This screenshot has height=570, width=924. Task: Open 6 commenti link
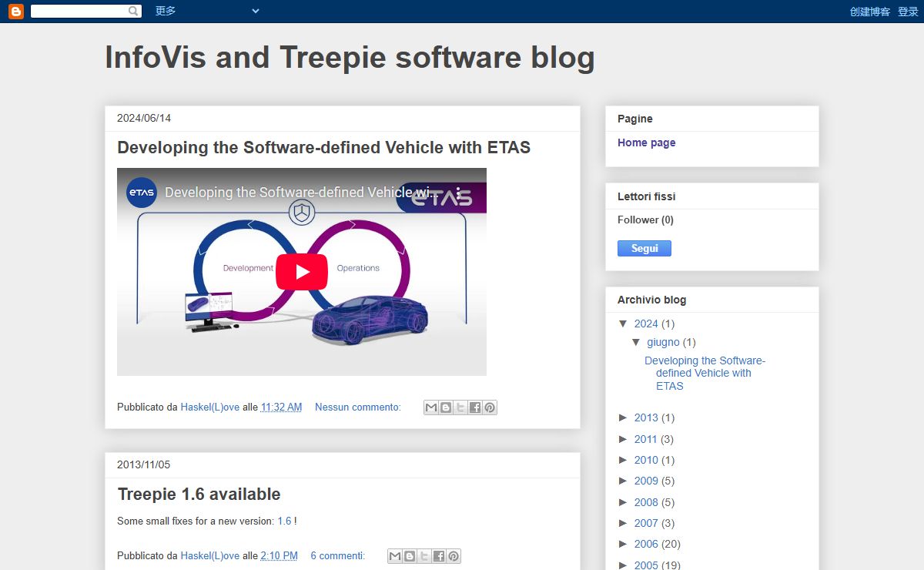(337, 556)
